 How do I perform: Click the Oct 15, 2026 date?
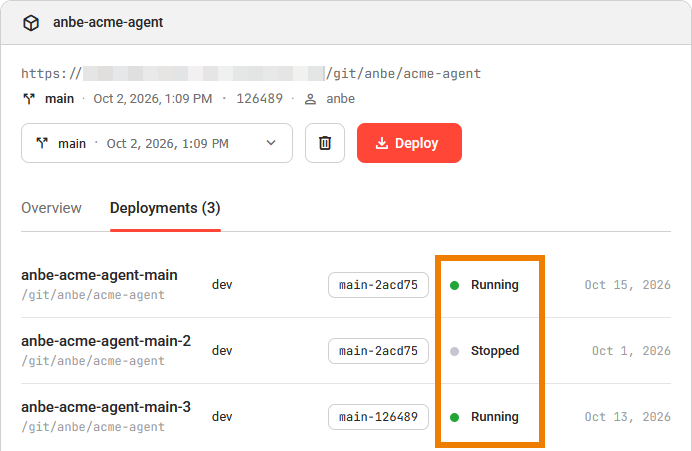(x=628, y=285)
